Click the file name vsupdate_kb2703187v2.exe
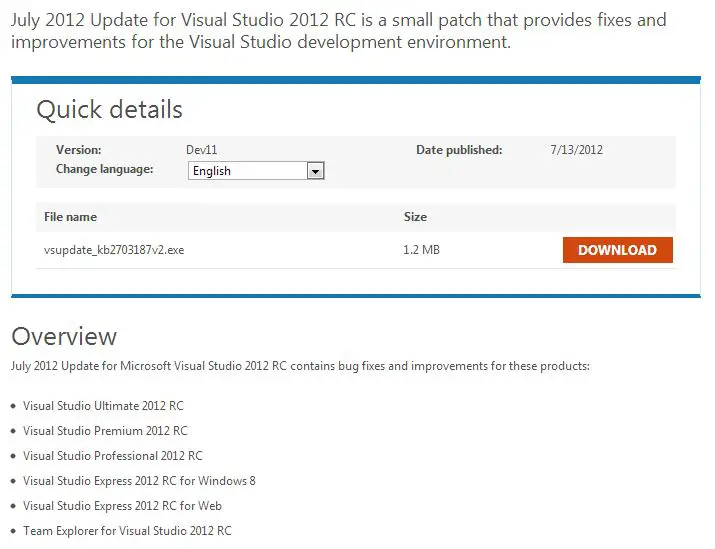 tap(114, 250)
